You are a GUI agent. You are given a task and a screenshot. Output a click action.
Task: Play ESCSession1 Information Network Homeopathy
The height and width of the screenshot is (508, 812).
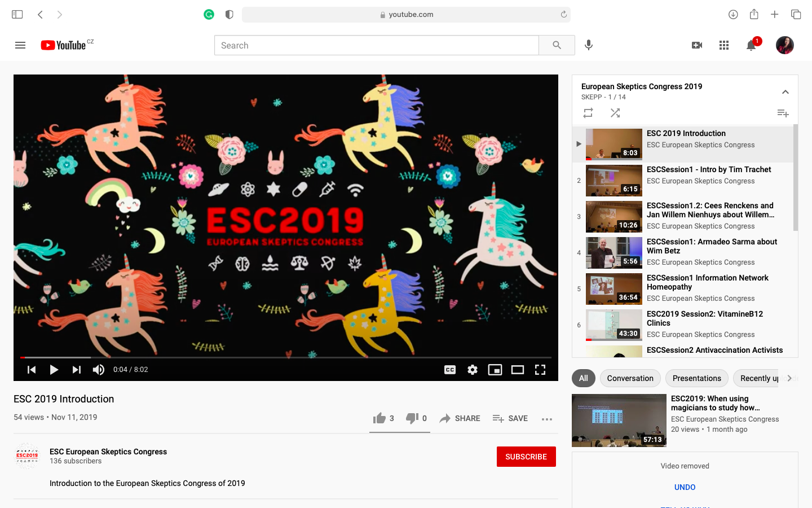point(682,289)
